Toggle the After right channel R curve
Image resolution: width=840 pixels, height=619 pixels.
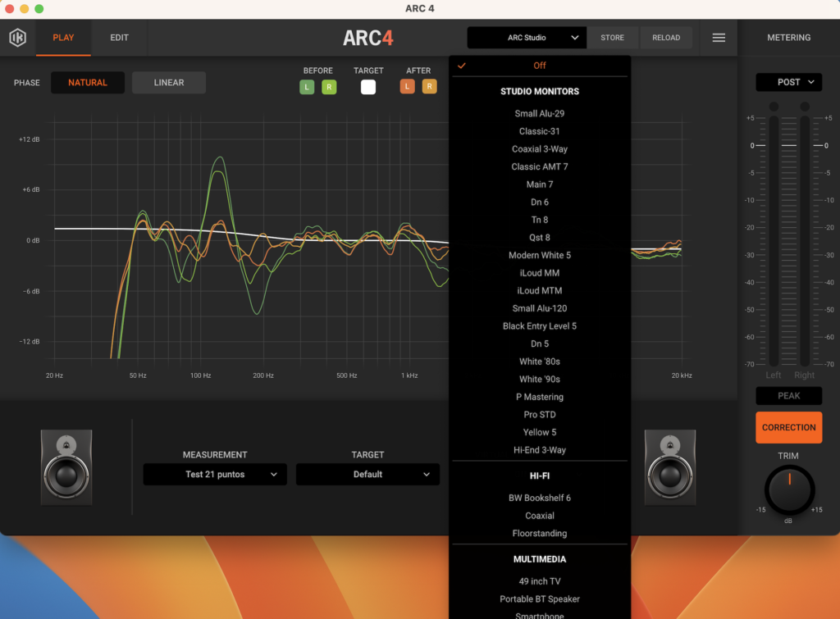tap(429, 87)
